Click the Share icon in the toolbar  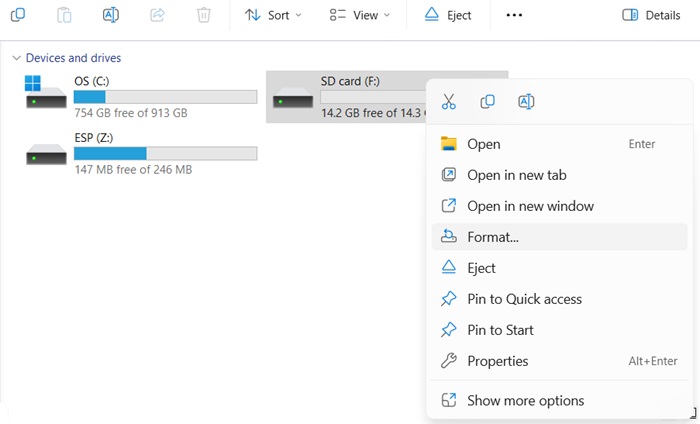pos(157,15)
